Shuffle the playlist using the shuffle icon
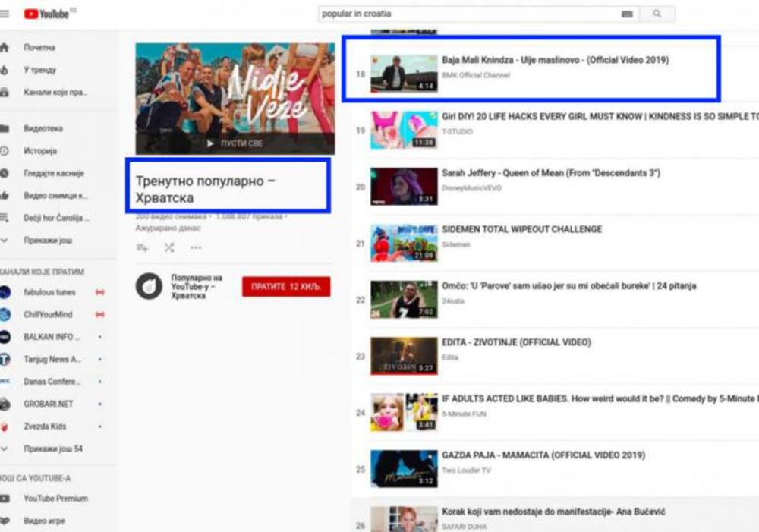 click(x=168, y=247)
